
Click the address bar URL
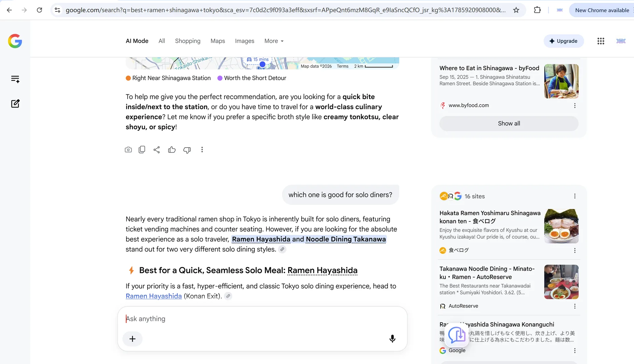(x=285, y=10)
